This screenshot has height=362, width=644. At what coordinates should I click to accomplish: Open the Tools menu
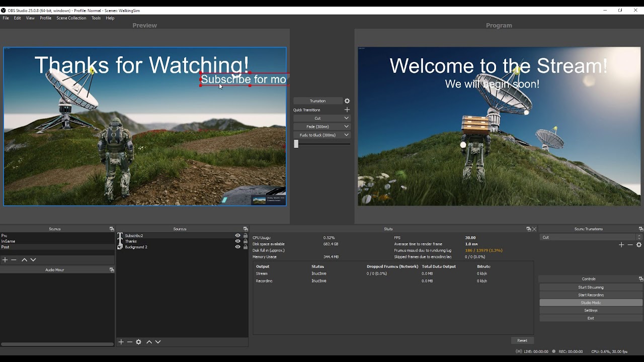pyautogui.click(x=96, y=18)
